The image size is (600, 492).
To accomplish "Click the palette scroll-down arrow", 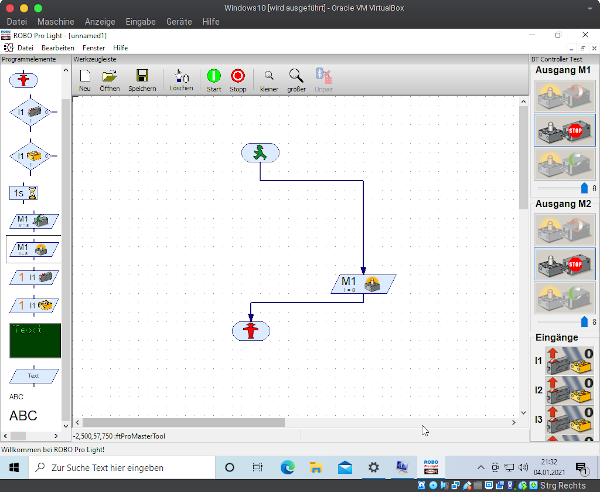I will (x=66, y=426).
